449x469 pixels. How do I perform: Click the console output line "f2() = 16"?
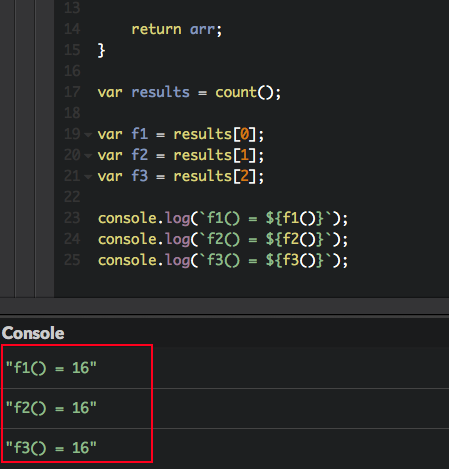(51, 408)
